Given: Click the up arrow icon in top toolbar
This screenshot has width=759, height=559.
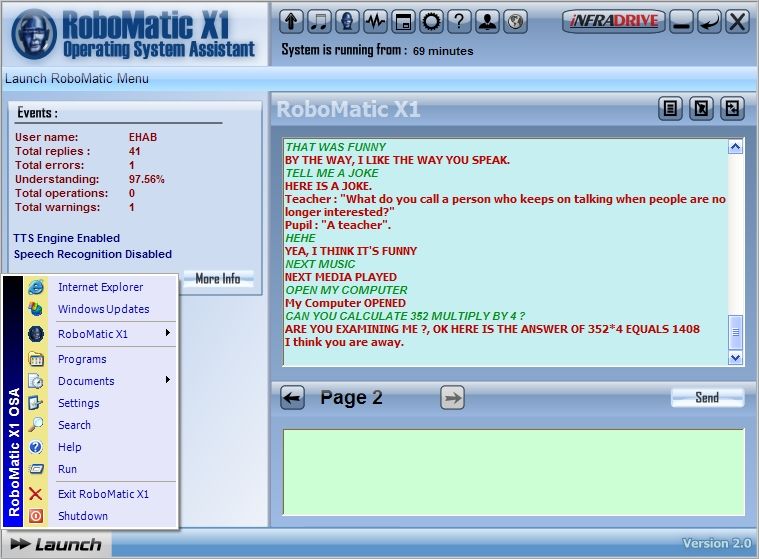Looking at the screenshot, I should 291,22.
